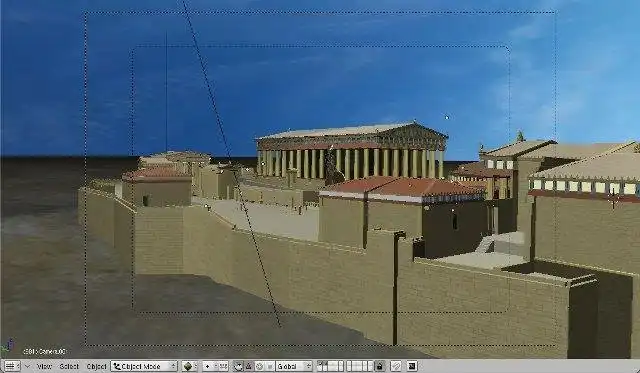Image resolution: width=640 pixels, height=373 pixels.
Task: Open the Select menu
Action: point(69,366)
